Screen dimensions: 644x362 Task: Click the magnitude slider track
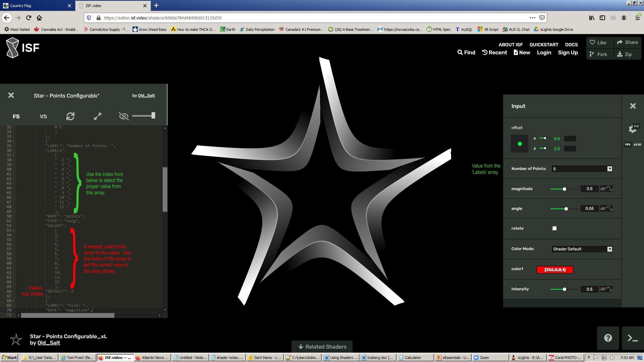coord(564,189)
